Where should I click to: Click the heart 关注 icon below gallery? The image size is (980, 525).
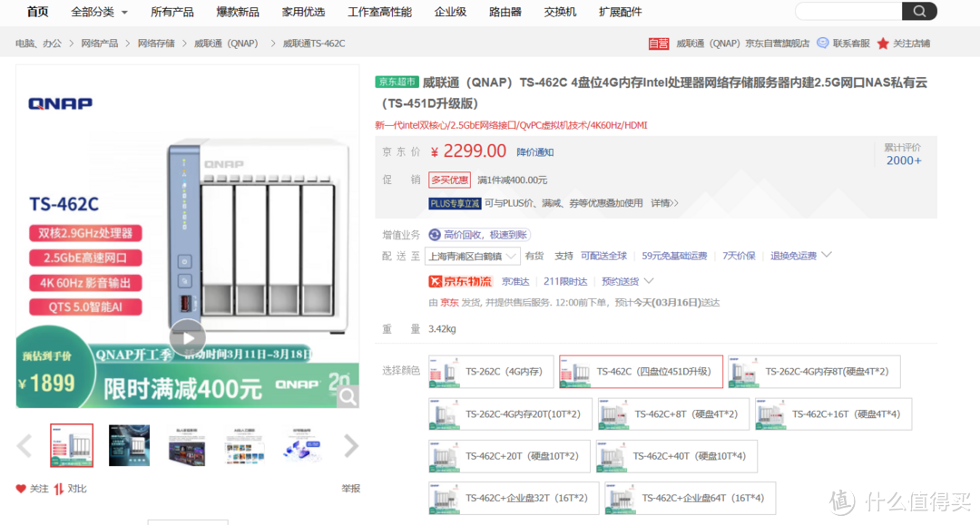[21, 489]
